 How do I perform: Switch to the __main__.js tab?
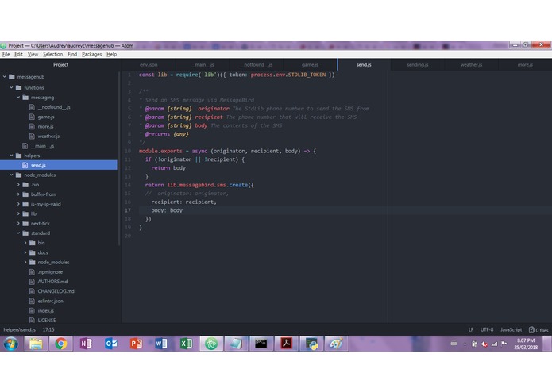click(x=203, y=65)
